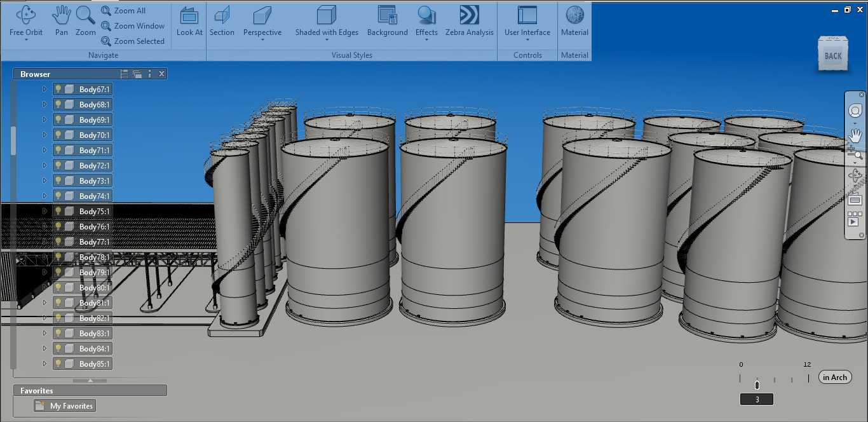Open the Perspective dropdown arrow
This screenshot has height=422, width=868.
point(262,40)
